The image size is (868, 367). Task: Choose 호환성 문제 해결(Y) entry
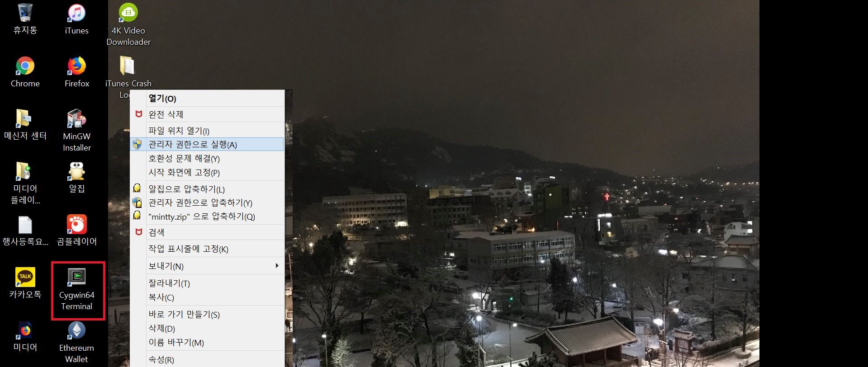pyautogui.click(x=207, y=159)
